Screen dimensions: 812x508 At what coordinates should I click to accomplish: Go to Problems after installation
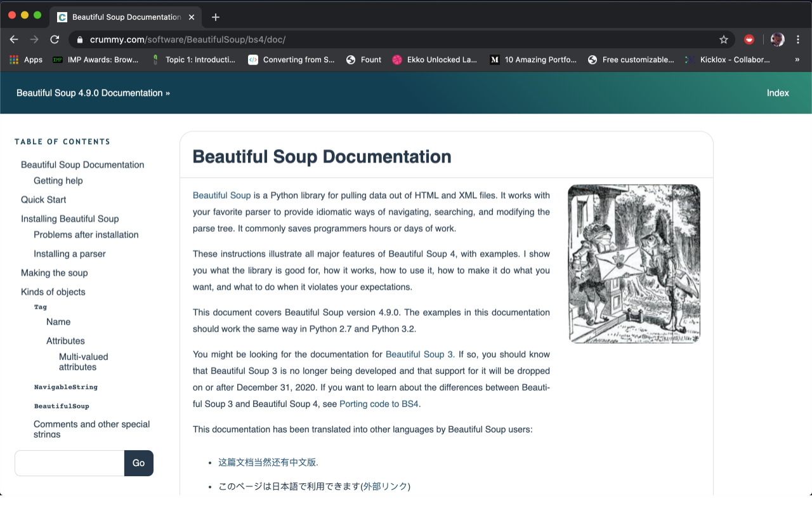(x=86, y=234)
